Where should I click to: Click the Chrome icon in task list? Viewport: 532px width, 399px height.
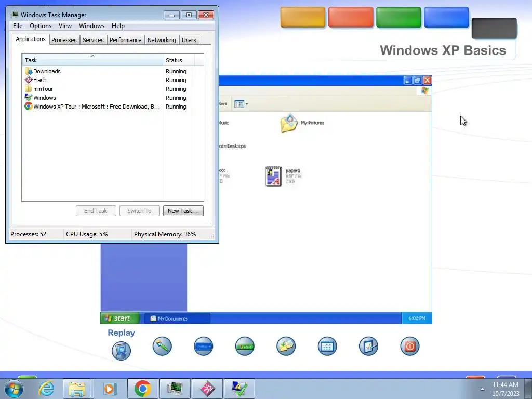click(29, 107)
